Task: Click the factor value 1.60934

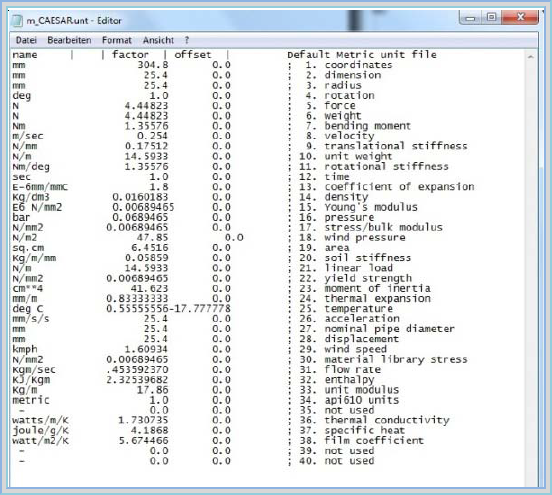Action: (146, 349)
